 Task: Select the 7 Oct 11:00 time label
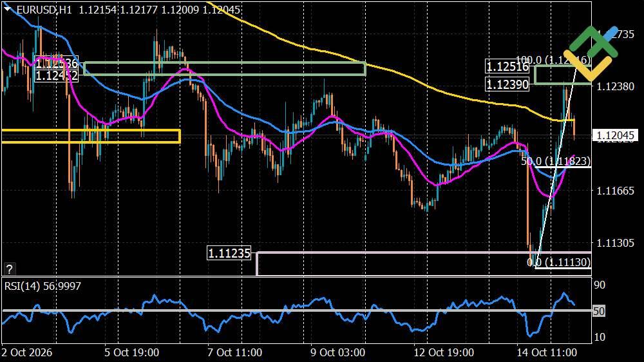(x=234, y=352)
